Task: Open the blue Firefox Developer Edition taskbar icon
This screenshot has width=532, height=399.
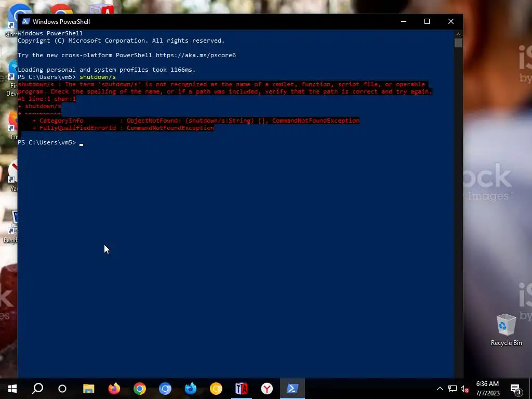Action: point(190,389)
